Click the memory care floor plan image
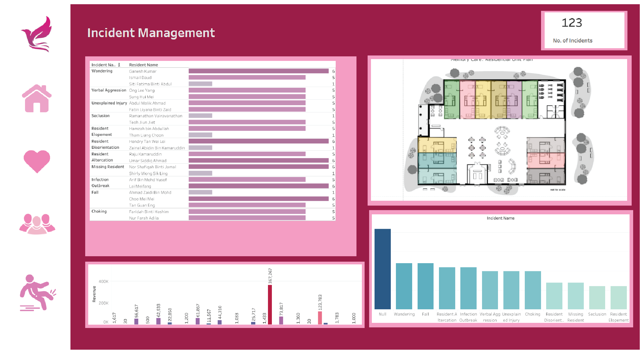The width and height of the screenshot is (644, 353). click(499, 130)
